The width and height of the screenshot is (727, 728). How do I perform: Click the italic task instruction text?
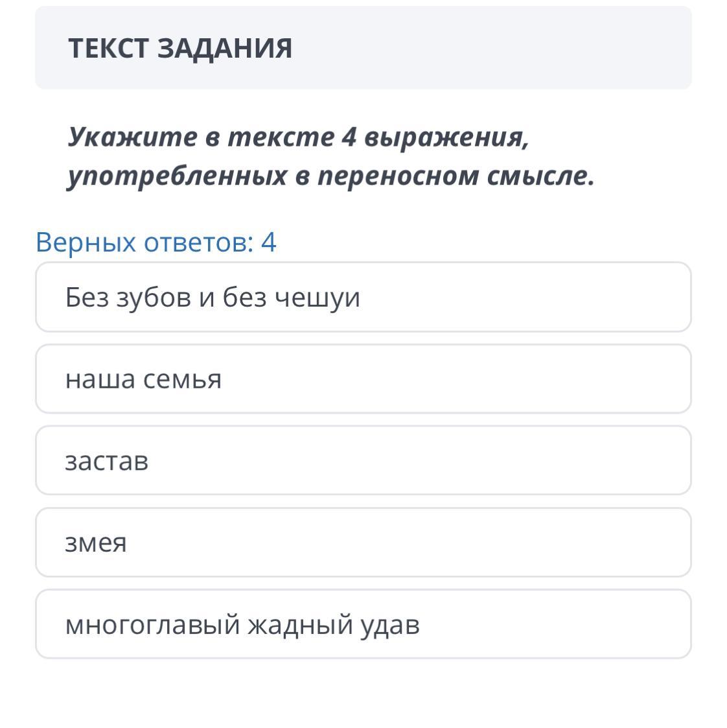[x=330, y=156]
